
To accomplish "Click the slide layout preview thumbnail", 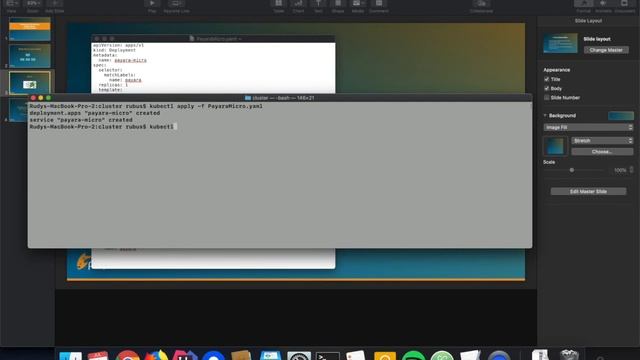I will tap(560, 43).
